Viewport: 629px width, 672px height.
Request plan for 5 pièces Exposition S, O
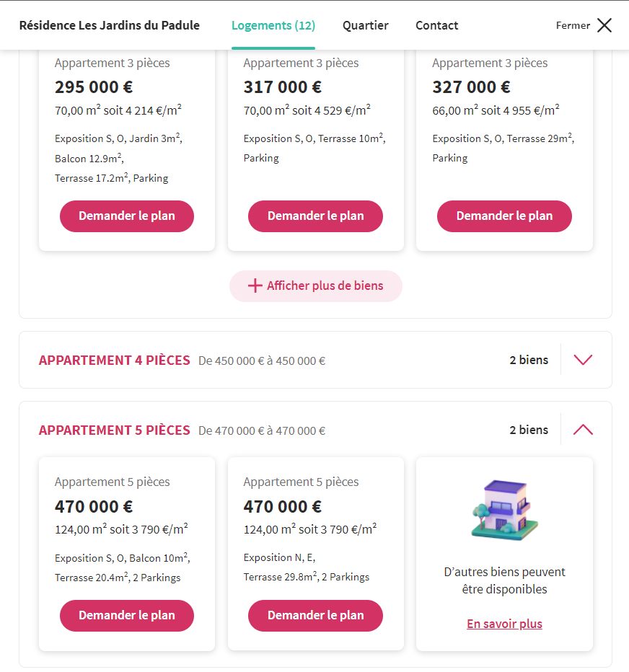pyautogui.click(x=127, y=616)
